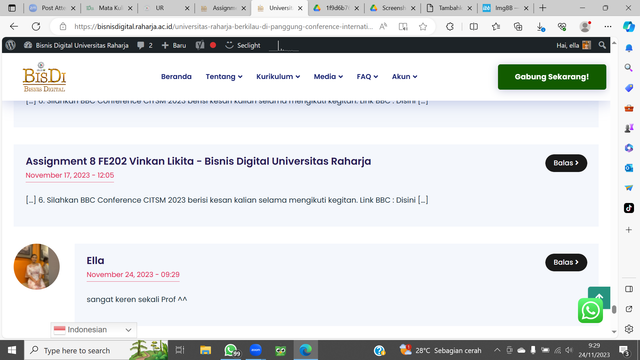This screenshot has width=640, height=360.
Task: Switch to the Screenshot Drive browser tab
Action: coord(393,8)
